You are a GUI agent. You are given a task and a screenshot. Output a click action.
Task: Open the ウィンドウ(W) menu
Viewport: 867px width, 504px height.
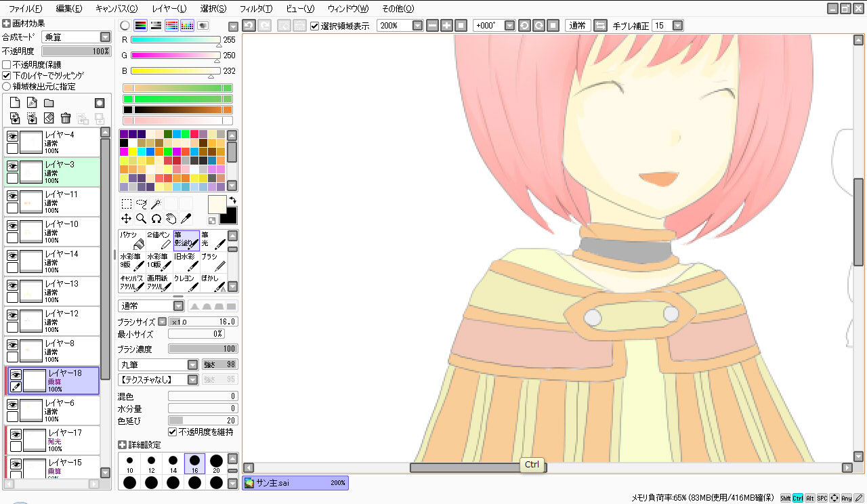point(348,9)
